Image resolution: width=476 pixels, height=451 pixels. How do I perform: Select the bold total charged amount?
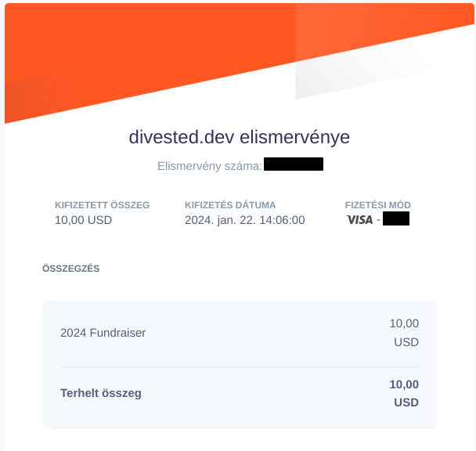tap(404, 393)
